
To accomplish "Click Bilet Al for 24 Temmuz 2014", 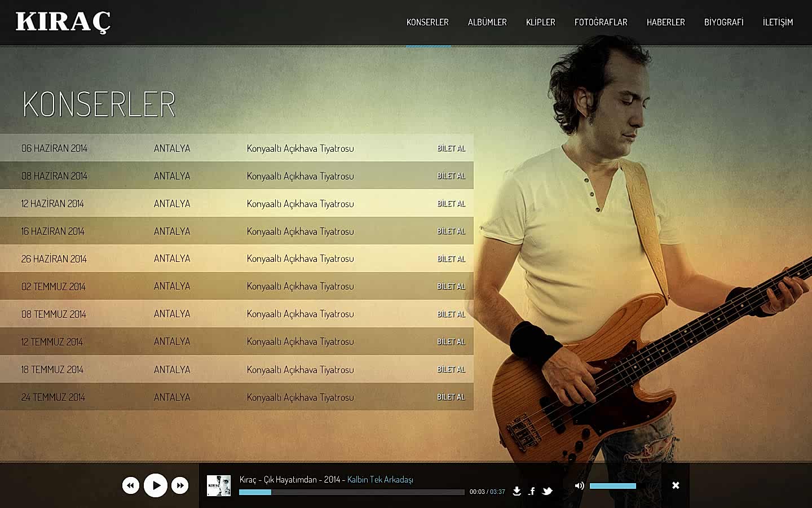I will (x=451, y=397).
